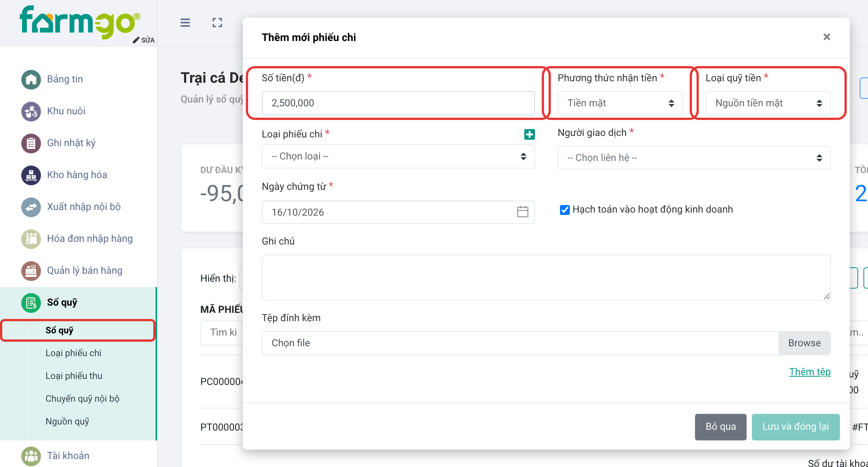
Task: Click the Lưu và đóng lại button
Action: click(796, 427)
